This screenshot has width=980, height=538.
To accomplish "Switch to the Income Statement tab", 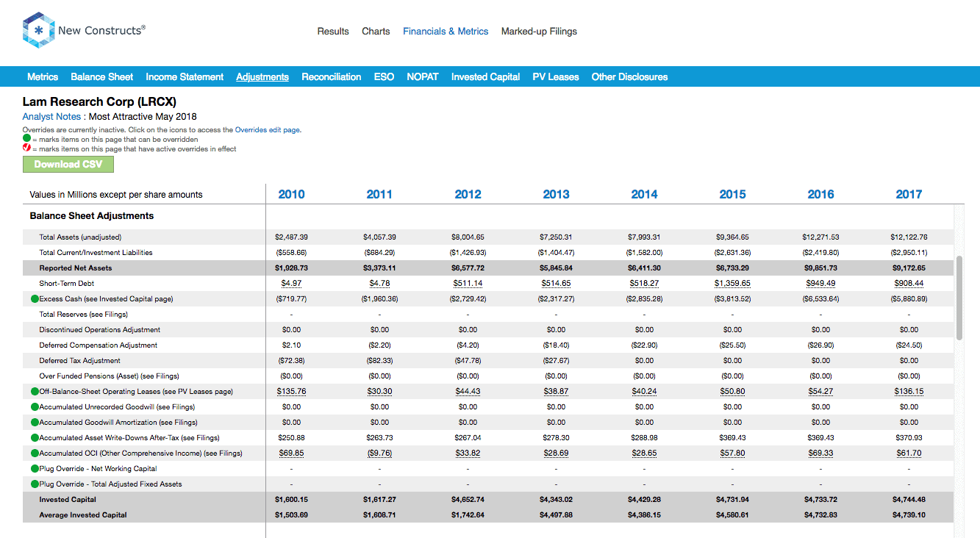I will [185, 76].
